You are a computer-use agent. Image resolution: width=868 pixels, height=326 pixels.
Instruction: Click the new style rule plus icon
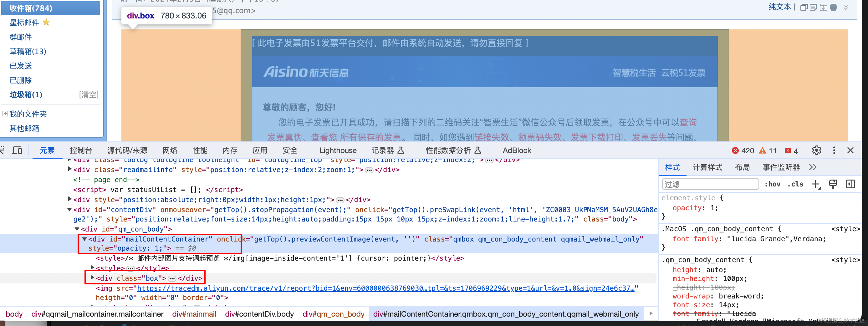[816, 184]
